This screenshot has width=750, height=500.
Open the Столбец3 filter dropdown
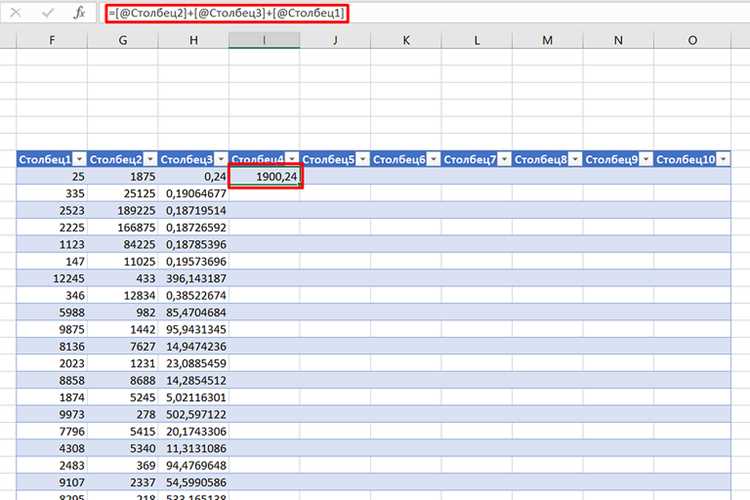click(221, 159)
